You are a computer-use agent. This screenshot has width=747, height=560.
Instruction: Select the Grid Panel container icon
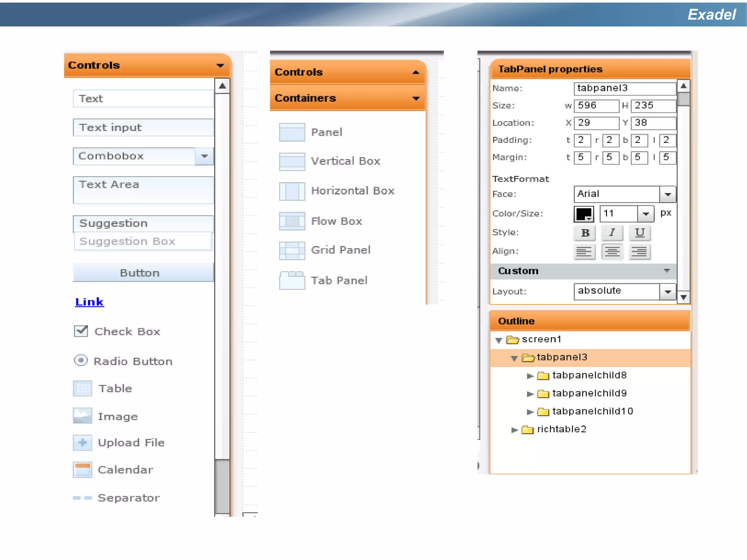click(x=292, y=250)
